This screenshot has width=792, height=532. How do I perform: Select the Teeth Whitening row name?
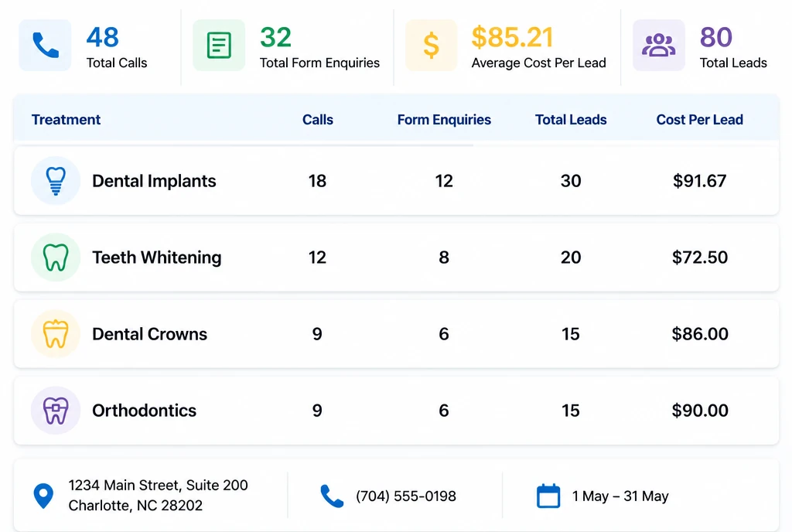pyautogui.click(x=156, y=257)
